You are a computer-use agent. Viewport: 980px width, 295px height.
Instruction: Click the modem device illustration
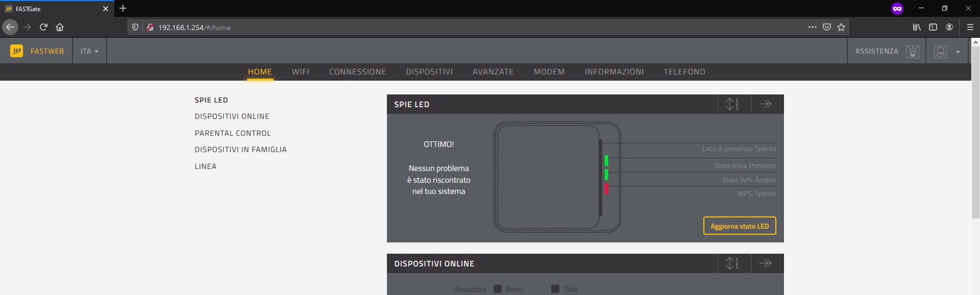[557, 177]
